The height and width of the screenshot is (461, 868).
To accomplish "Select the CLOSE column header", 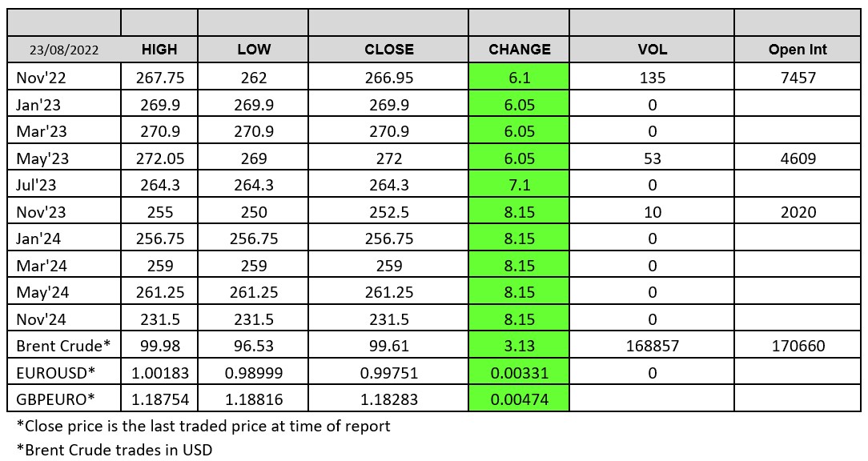I will coord(388,50).
